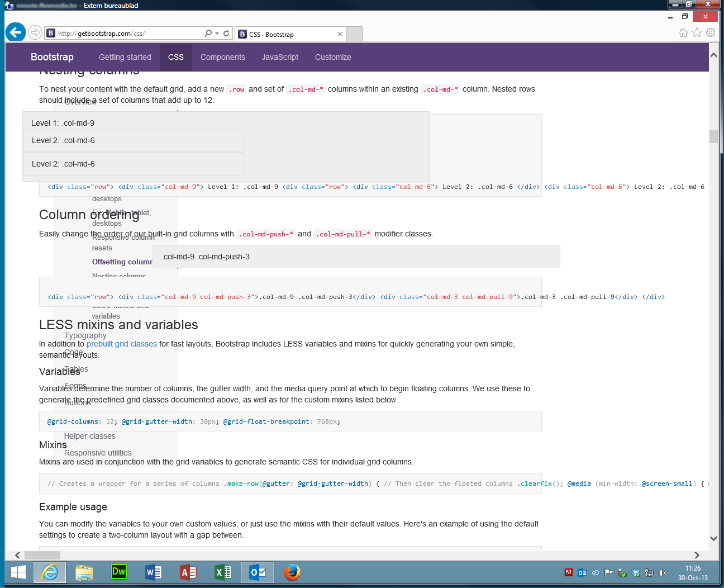Open Customize nav item
Image resolution: width=724 pixels, height=588 pixels.
point(333,57)
